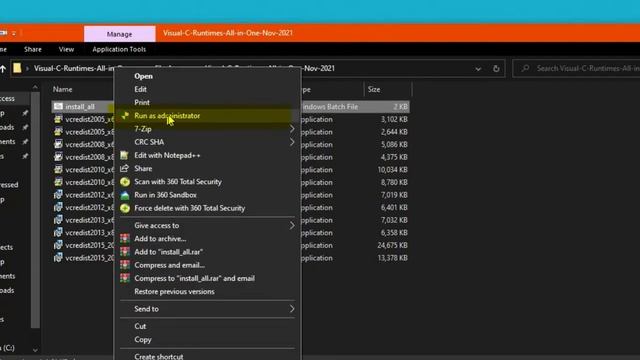Image resolution: width=640 pixels, height=360 pixels.
Task: Open the Application Tools tab
Action: (x=119, y=49)
